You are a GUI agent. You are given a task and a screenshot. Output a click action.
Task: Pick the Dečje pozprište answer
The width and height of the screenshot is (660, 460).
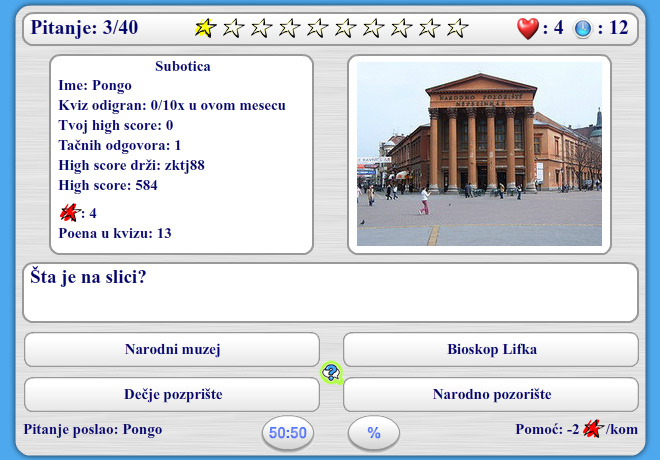point(172,394)
